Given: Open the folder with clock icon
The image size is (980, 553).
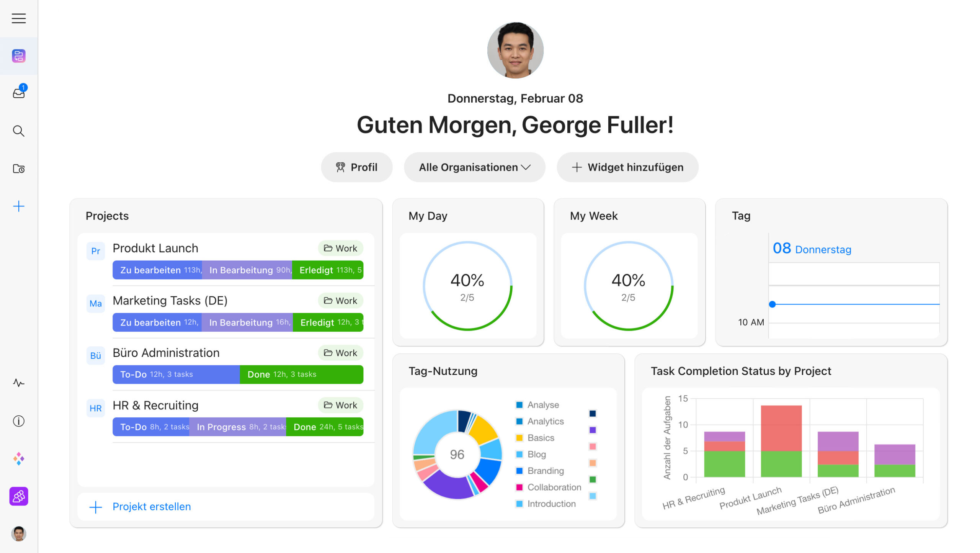Looking at the screenshot, I should tap(18, 169).
